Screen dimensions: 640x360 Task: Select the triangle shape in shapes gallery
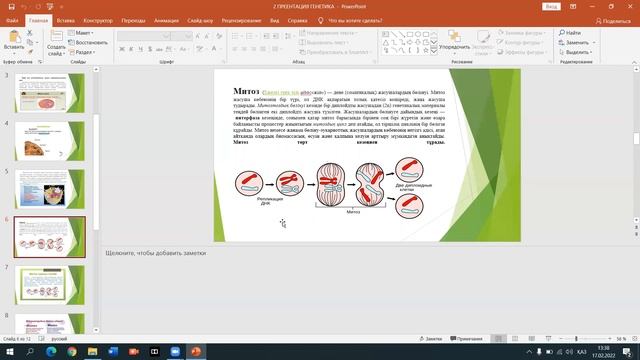pos(386,42)
